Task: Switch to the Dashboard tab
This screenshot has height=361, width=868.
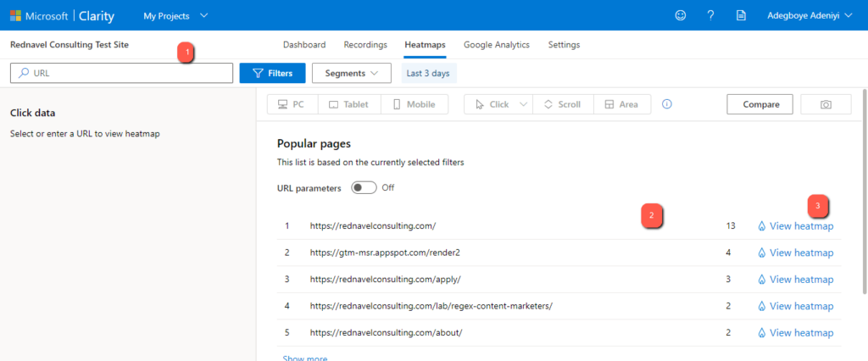Action: (x=304, y=45)
